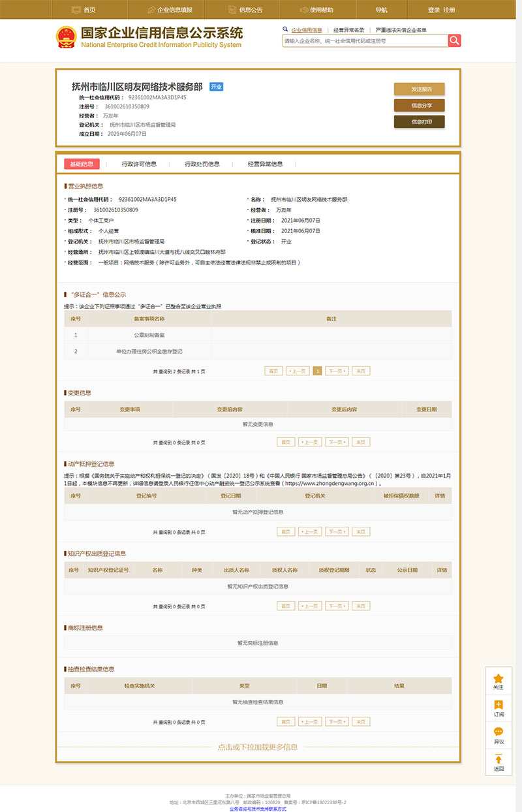The width and height of the screenshot is (522, 812).
Task: Select the 企业信用信息 search category
Action: pos(306,30)
